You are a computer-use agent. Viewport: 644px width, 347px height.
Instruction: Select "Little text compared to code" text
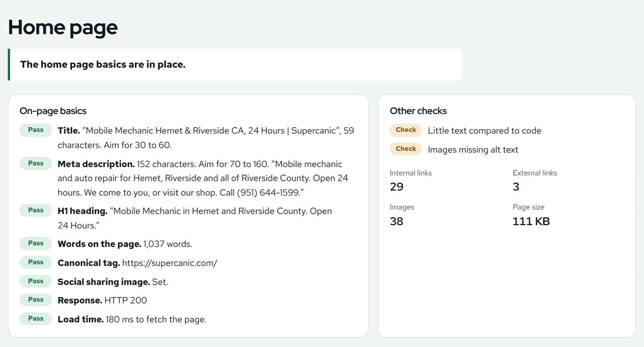(485, 131)
